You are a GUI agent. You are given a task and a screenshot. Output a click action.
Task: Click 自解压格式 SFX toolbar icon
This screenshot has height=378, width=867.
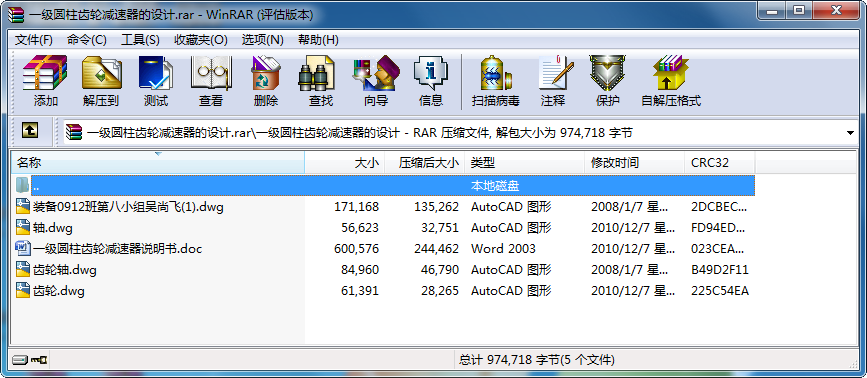(x=671, y=81)
